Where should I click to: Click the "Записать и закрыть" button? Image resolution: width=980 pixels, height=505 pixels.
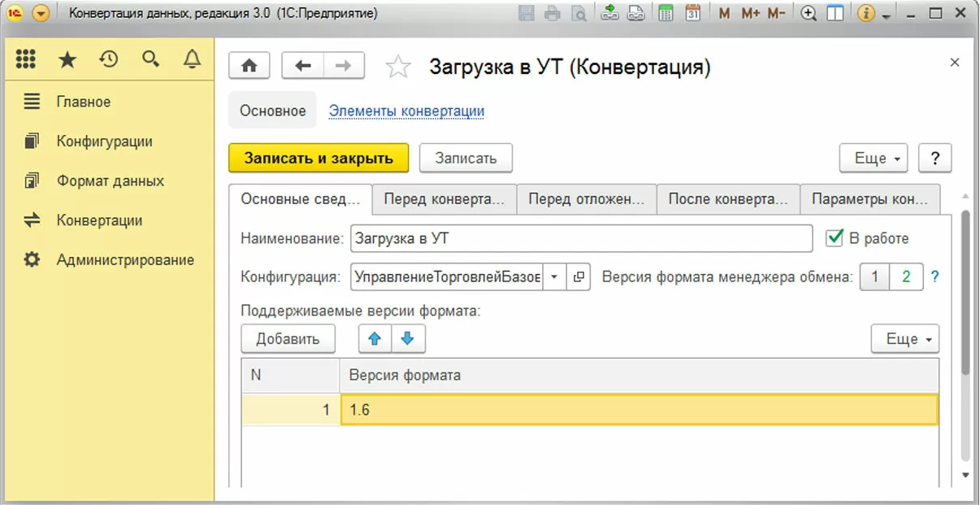click(x=319, y=159)
